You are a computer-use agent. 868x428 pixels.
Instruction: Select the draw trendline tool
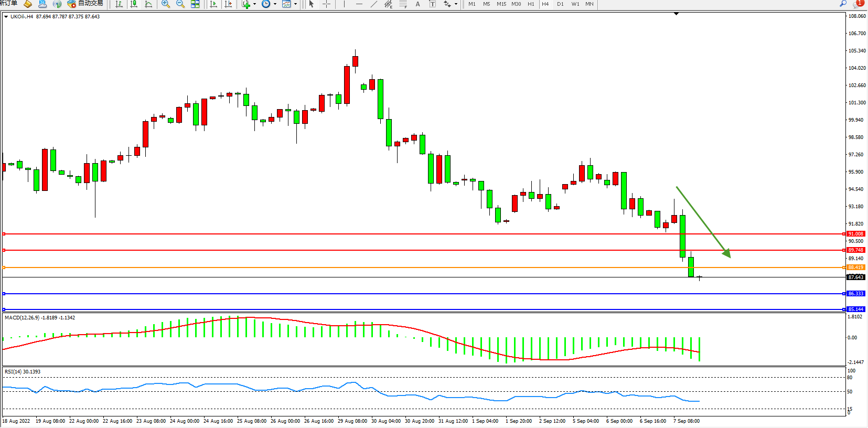click(x=373, y=4)
